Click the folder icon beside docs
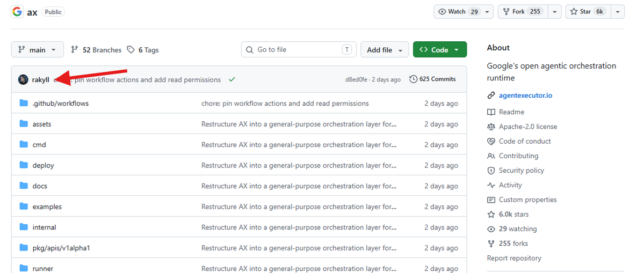Viewport: 644px width, 273px height. [x=24, y=186]
